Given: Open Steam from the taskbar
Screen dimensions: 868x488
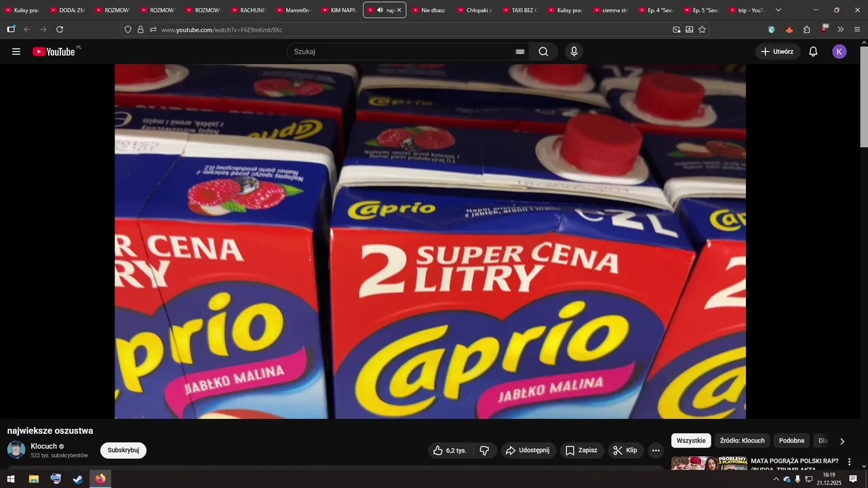Looking at the screenshot, I should (78, 479).
